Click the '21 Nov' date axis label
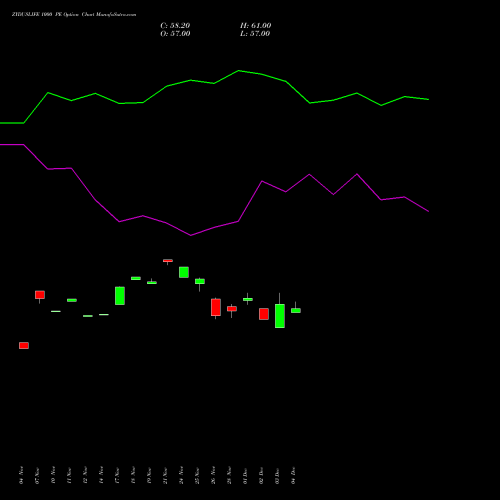 (x=165, y=475)
